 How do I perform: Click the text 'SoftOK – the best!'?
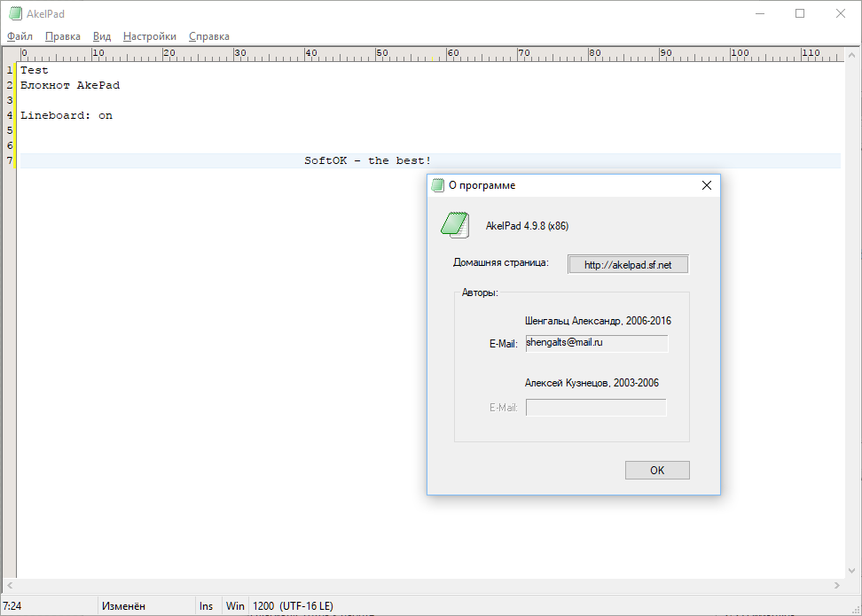pyautogui.click(x=368, y=160)
